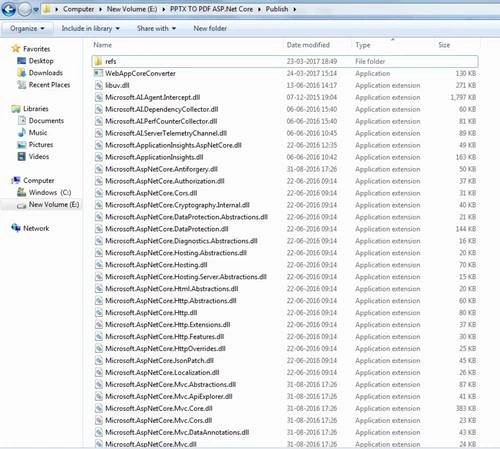The height and width of the screenshot is (449, 500).
Task: Select Microsoft.AI.Agent.Intercept.dll file icon
Action: click(x=98, y=97)
